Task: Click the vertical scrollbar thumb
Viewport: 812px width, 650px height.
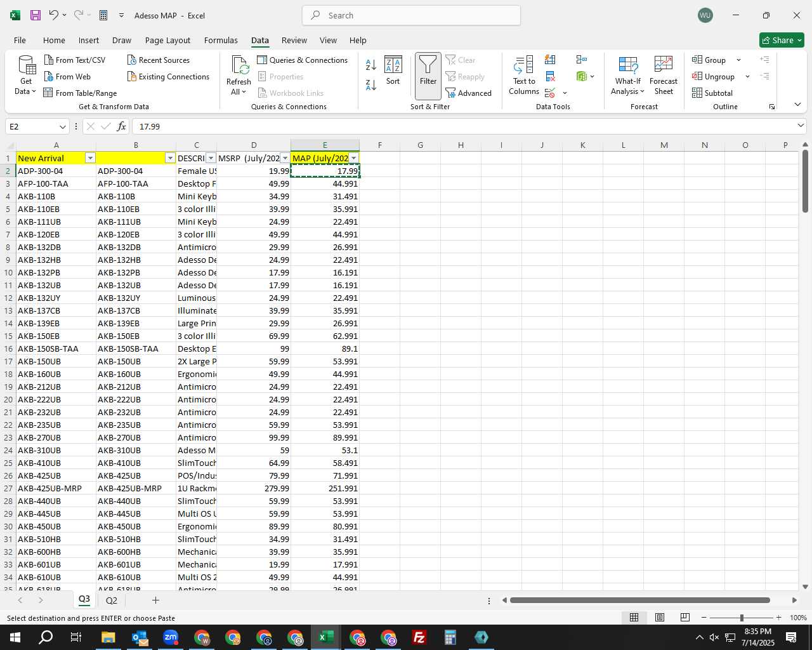Action: (805, 181)
